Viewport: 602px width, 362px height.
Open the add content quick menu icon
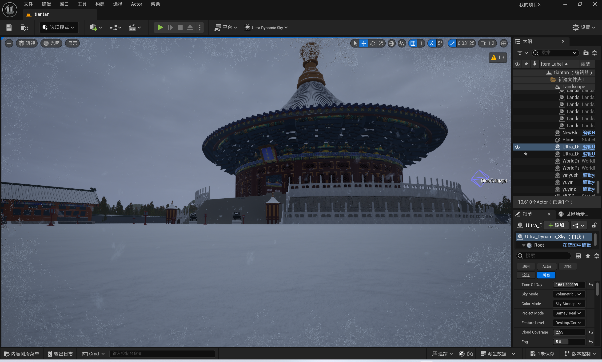coord(95,28)
